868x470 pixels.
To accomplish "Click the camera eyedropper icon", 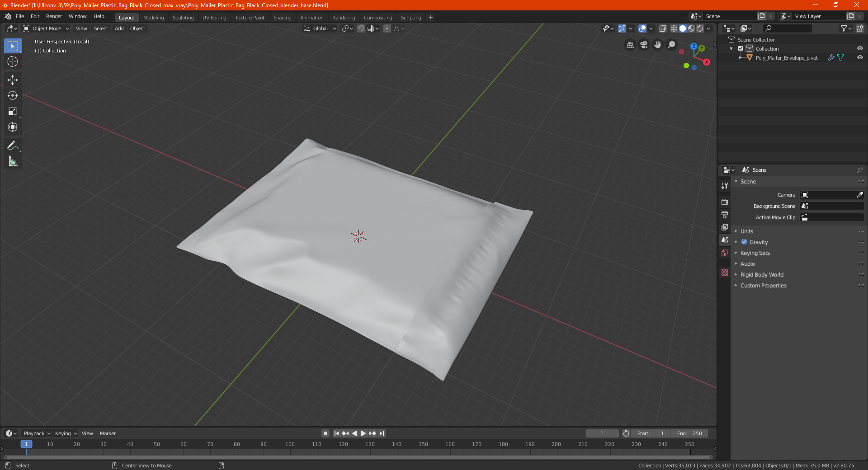I will coord(859,195).
